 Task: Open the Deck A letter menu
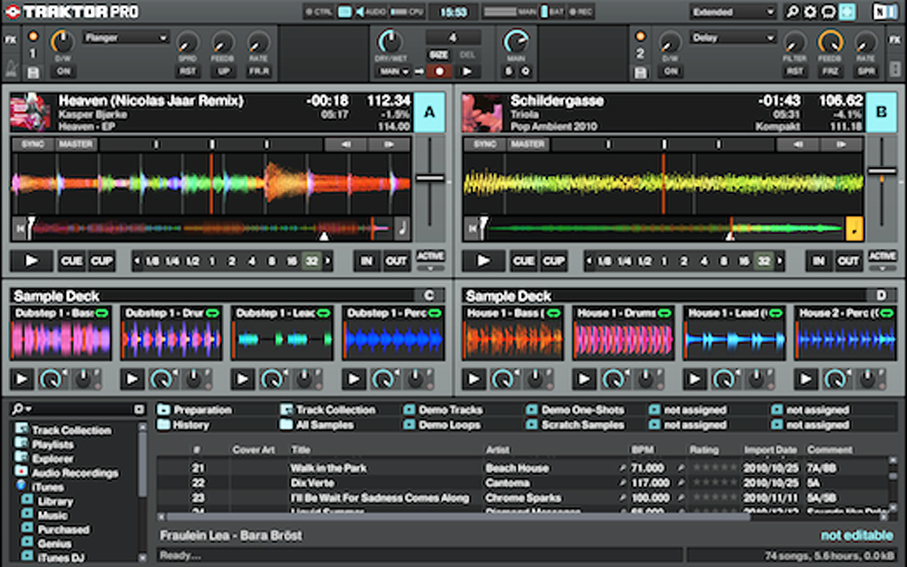coord(429,112)
